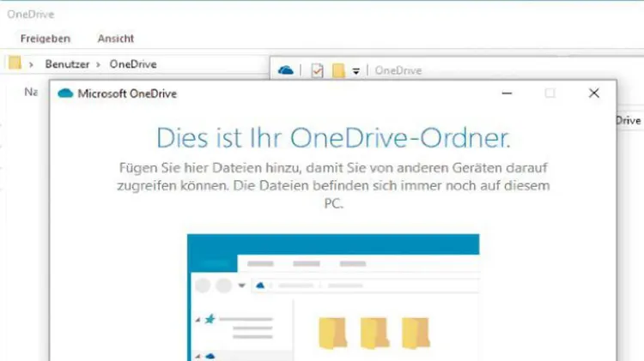Image resolution: width=644 pixels, height=361 pixels.
Task: Click the folder icon in the address bar
Action: (x=15, y=63)
